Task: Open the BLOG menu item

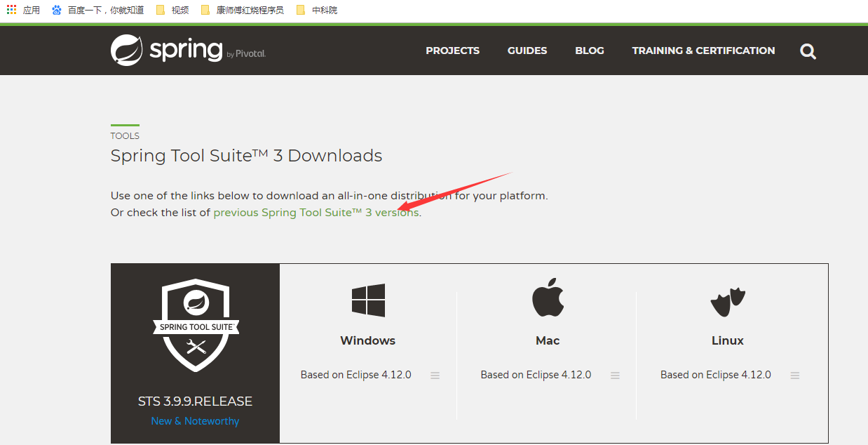Action: pyautogui.click(x=590, y=51)
